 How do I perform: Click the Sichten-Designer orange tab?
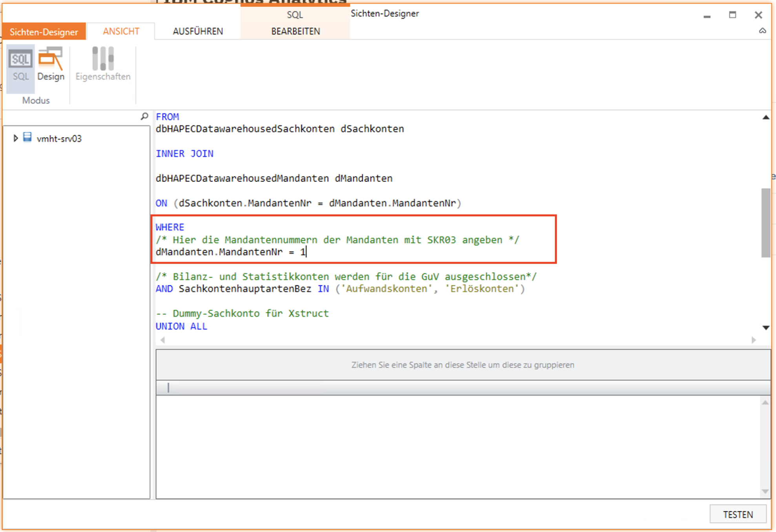44,32
